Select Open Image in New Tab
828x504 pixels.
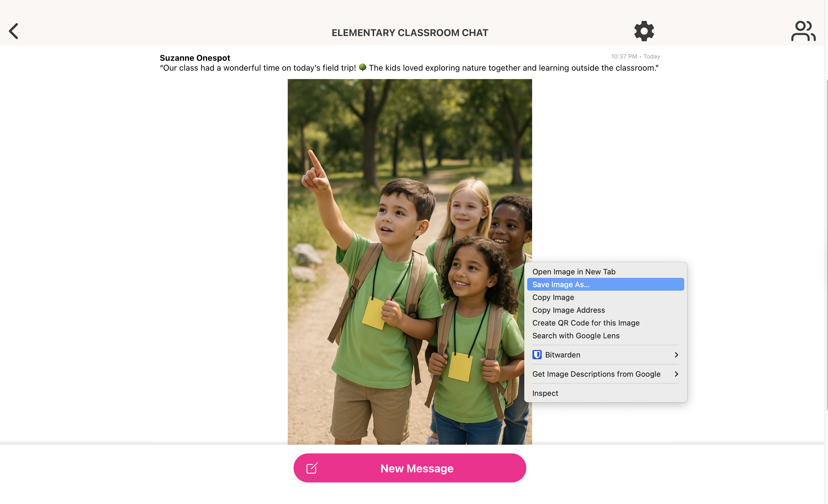click(574, 272)
